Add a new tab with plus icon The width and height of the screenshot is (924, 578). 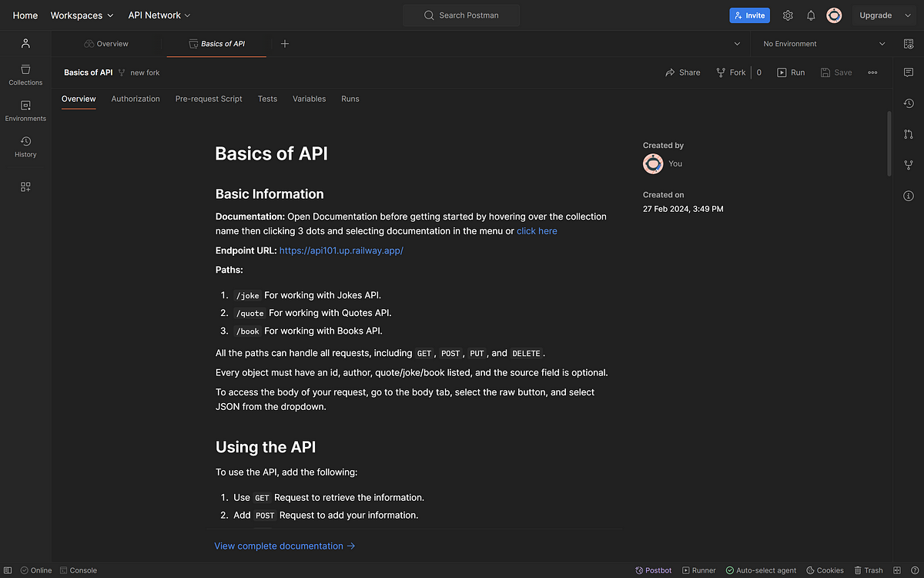pyautogui.click(x=285, y=44)
